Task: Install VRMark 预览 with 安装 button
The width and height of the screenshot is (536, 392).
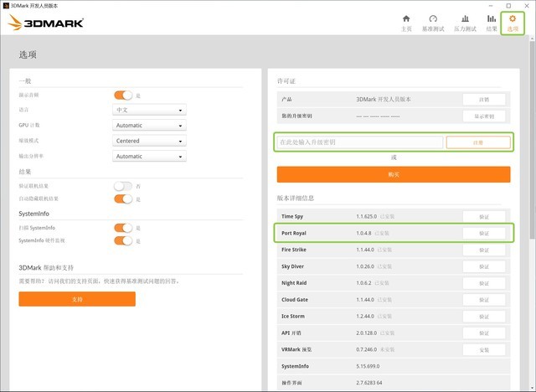Action: point(484,349)
